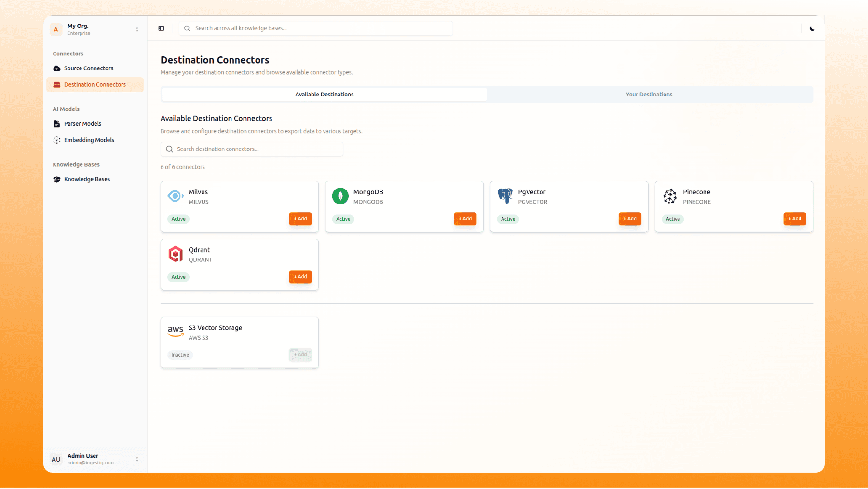Image resolution: width=868 pixels, height=489 pixels.
Task: Click the AWS logo on S3 Vector Storage
Action: pos(176,331)
